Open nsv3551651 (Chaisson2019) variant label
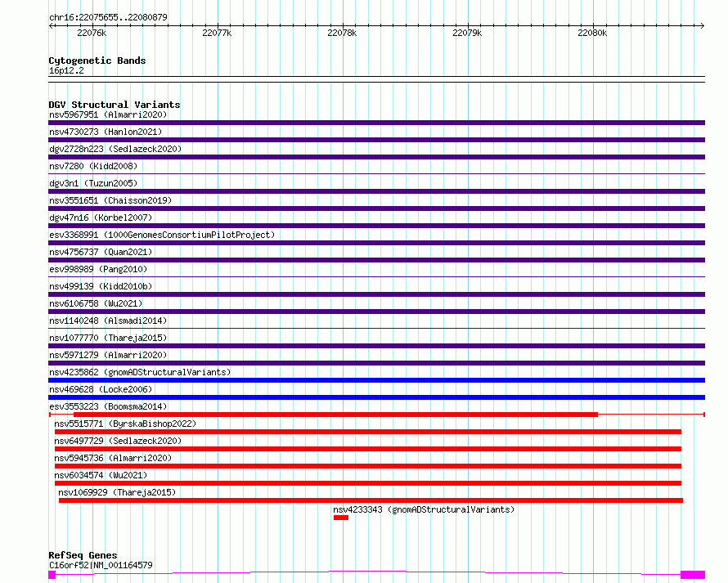Viewport: 728px width, 583px height. 110,200
